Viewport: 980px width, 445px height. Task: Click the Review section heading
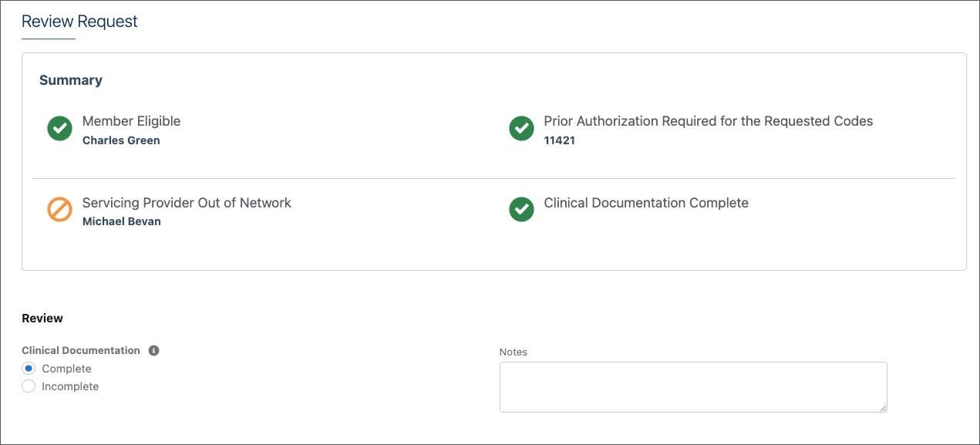42,319
